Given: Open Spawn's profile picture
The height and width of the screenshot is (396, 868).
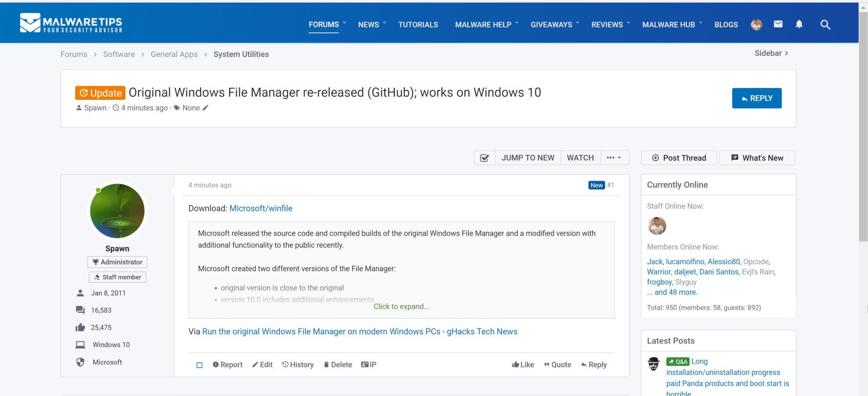Looking at the screenshot, I should coord(117,211).
